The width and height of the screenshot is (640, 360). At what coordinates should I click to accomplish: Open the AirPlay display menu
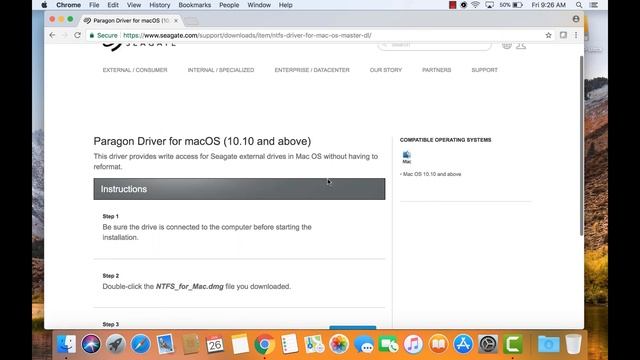(x=489, y=5)
